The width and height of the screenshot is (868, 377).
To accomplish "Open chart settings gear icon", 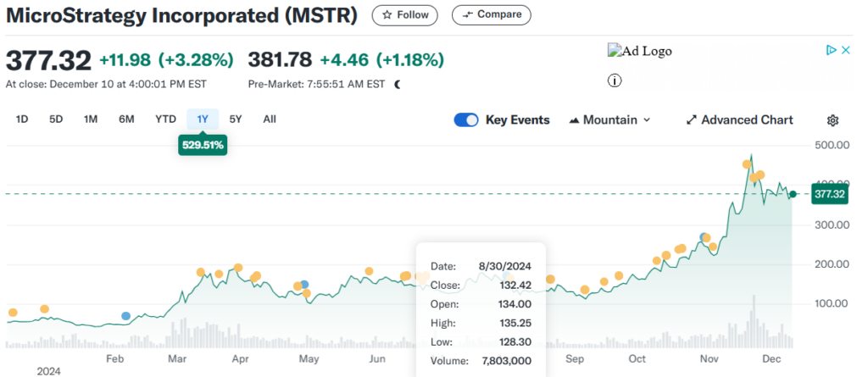I will coord(832,120).
